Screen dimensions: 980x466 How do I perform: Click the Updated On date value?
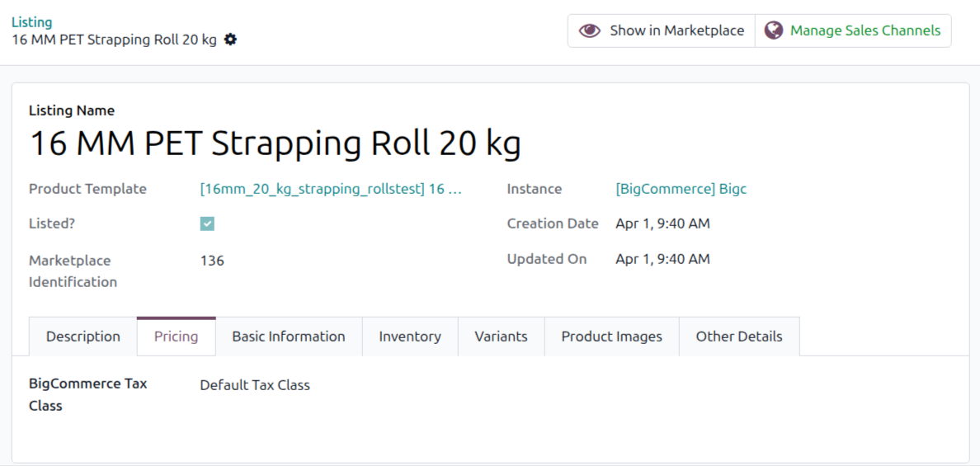662,259
